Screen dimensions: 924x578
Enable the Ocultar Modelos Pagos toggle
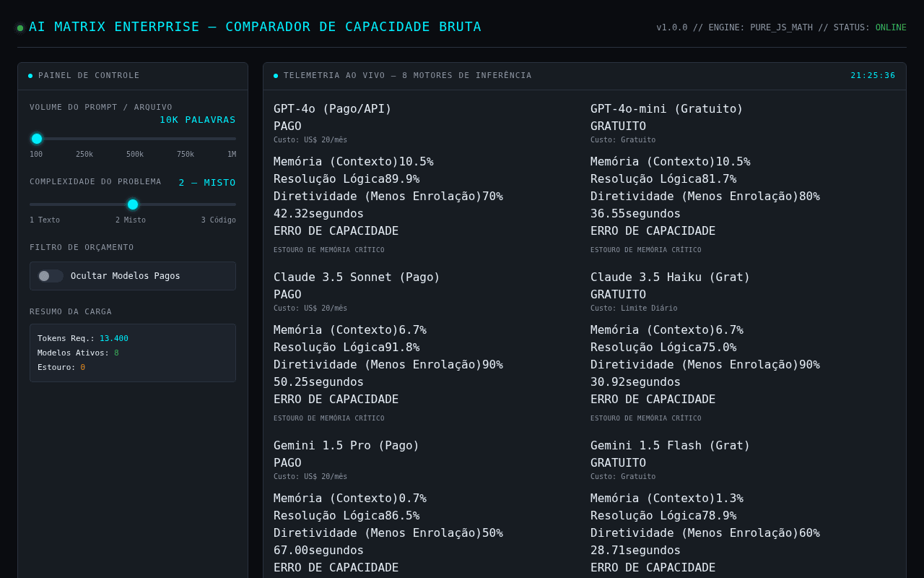tap(51, 276)
